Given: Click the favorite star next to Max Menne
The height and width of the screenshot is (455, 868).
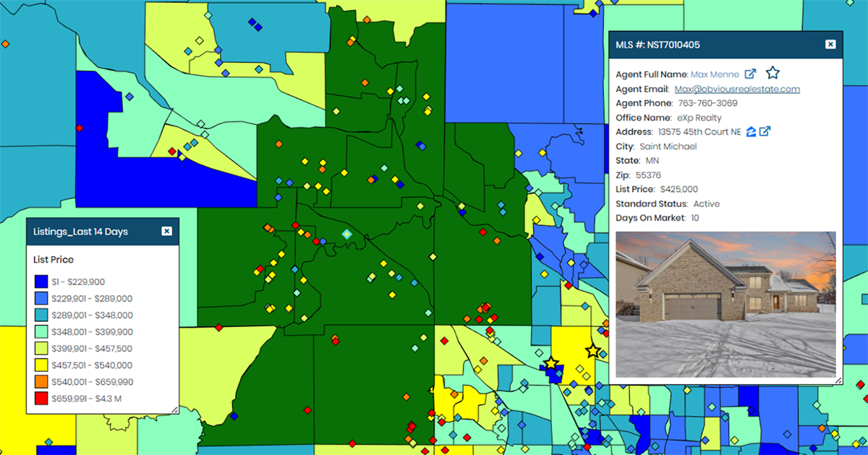Looking at the screenshot, I should [773, 72].
